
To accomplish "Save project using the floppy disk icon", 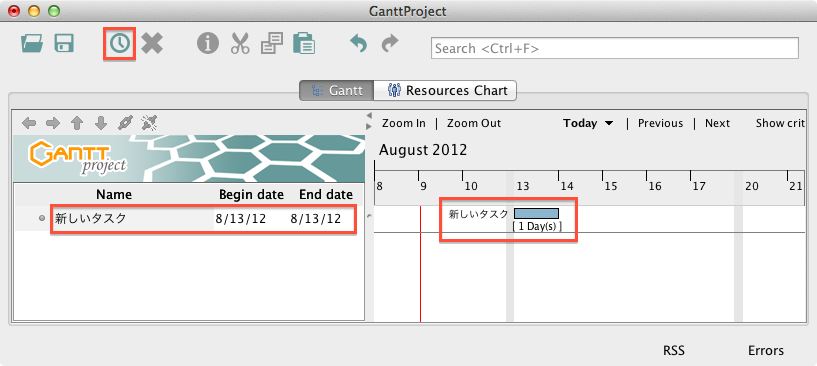I will [64, 44].
